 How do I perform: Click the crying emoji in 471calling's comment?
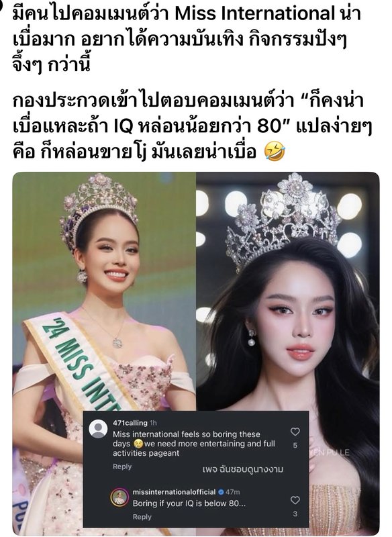coord(138,444)
